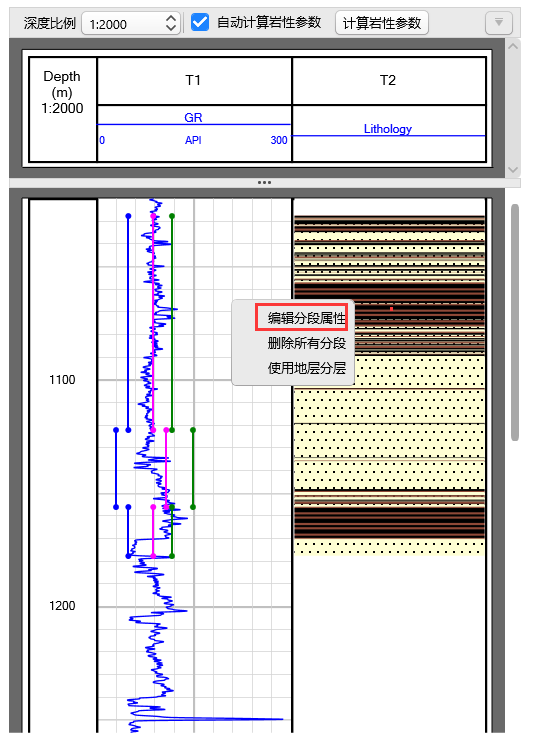Open the 深度比例 1:2000 combo box
This screenshot has width=535, height=747.
click(131, 23)
